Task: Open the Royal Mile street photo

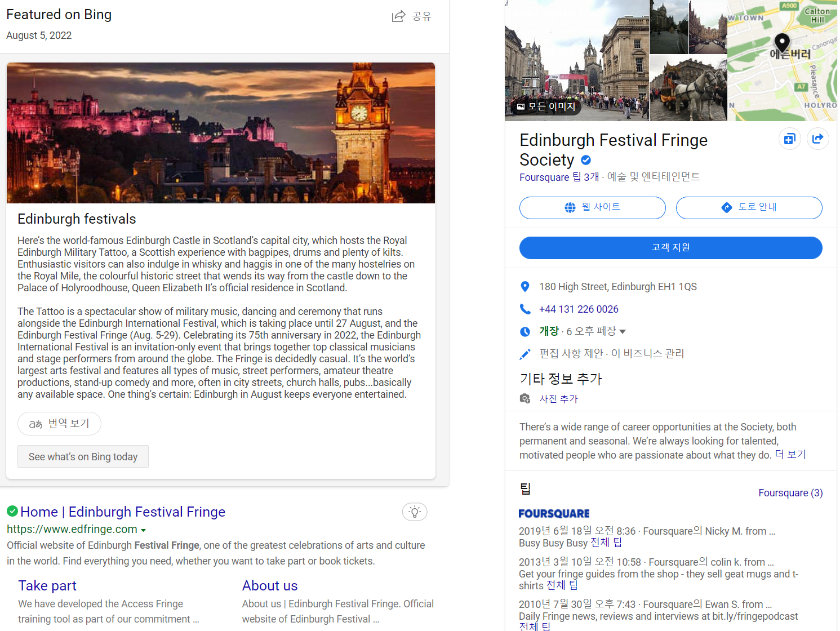Action: coord(577,60)
